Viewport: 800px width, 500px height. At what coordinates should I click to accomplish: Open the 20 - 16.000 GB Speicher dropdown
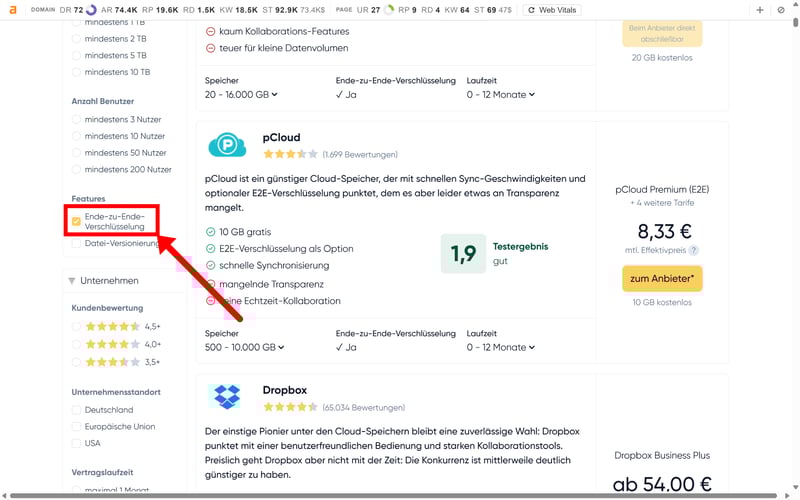pos(242,95)
